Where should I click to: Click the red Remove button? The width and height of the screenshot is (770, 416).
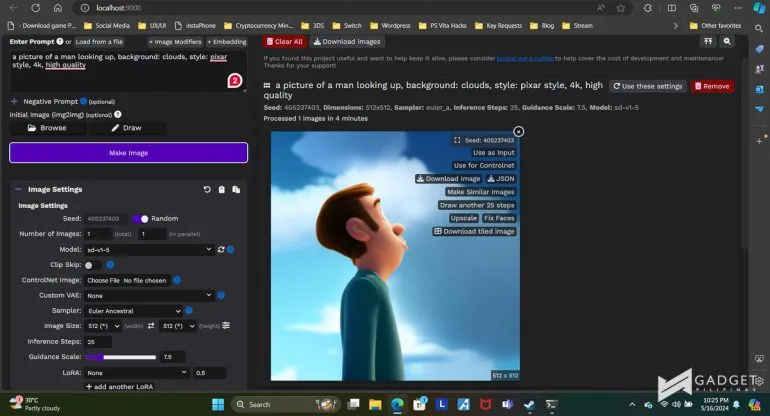[712, 86]
